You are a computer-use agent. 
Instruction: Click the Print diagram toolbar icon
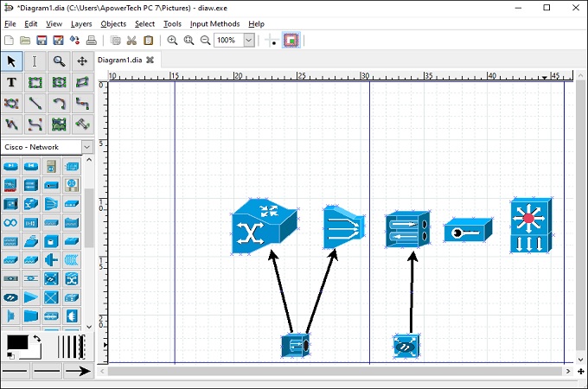pos(91,41)
